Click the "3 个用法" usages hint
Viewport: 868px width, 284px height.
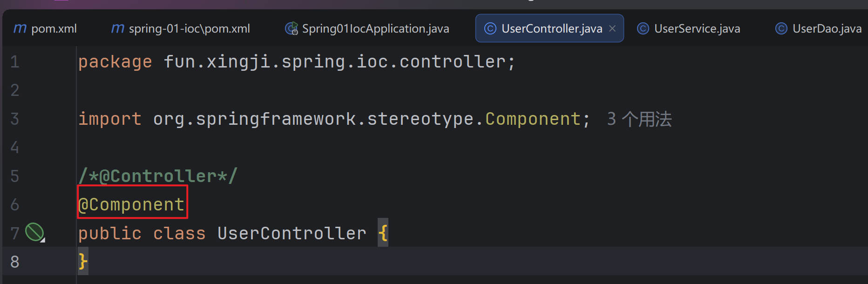click(x=639, y=119)
